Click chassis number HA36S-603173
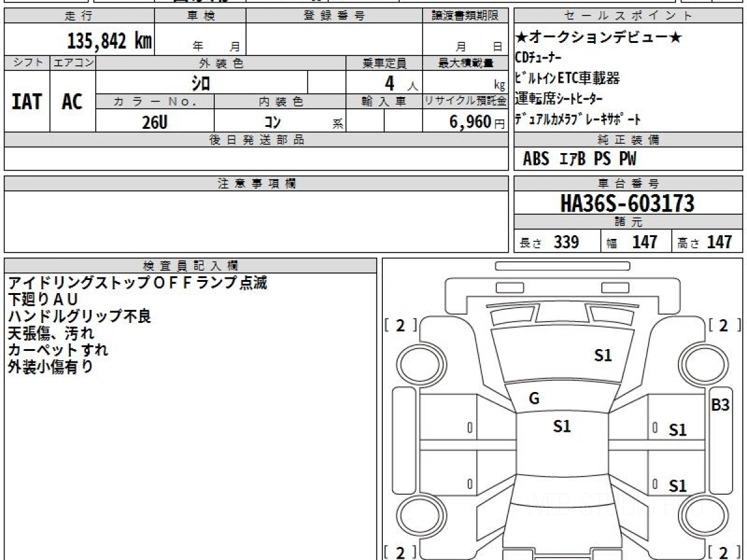Image resolution: width=747 pixels, height=560 pixels. click(x=627, y=203)
